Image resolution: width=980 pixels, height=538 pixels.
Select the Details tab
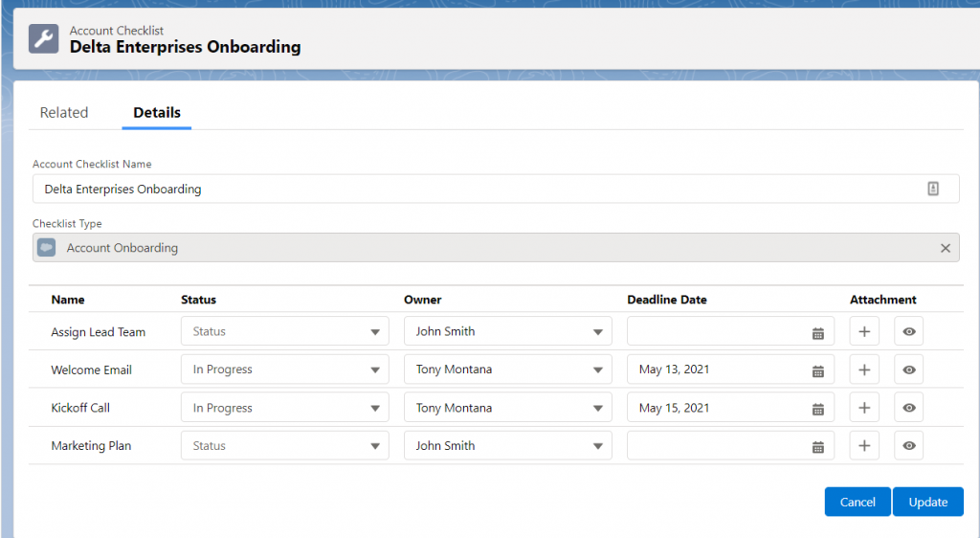[x=157, y=112]
